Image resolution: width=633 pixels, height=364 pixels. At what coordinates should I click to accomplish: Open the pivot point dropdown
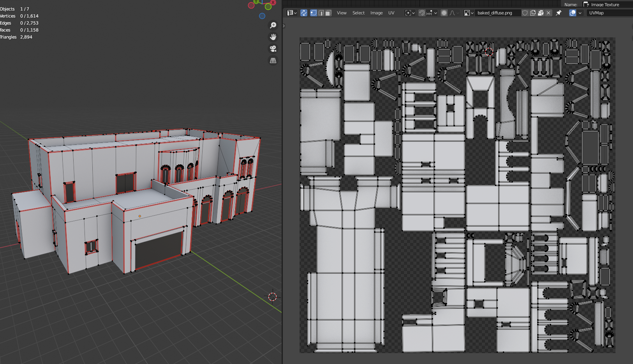click(410, 13)
